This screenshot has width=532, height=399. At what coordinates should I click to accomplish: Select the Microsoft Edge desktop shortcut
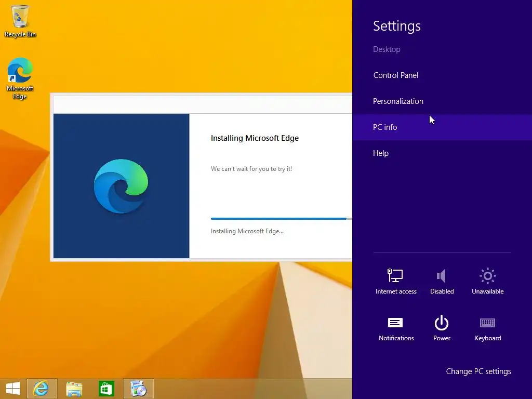20,78
